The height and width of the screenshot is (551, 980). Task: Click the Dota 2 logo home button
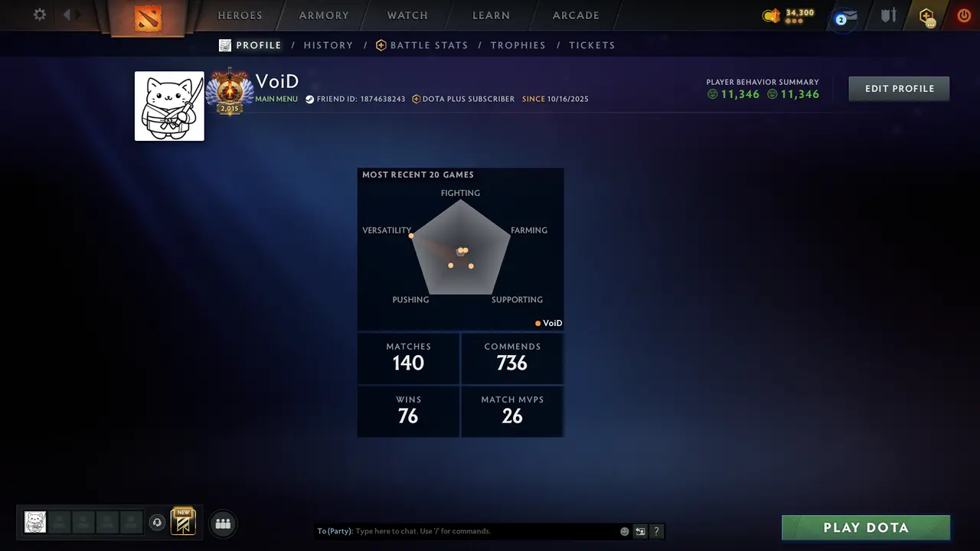(x=148, y=17)
